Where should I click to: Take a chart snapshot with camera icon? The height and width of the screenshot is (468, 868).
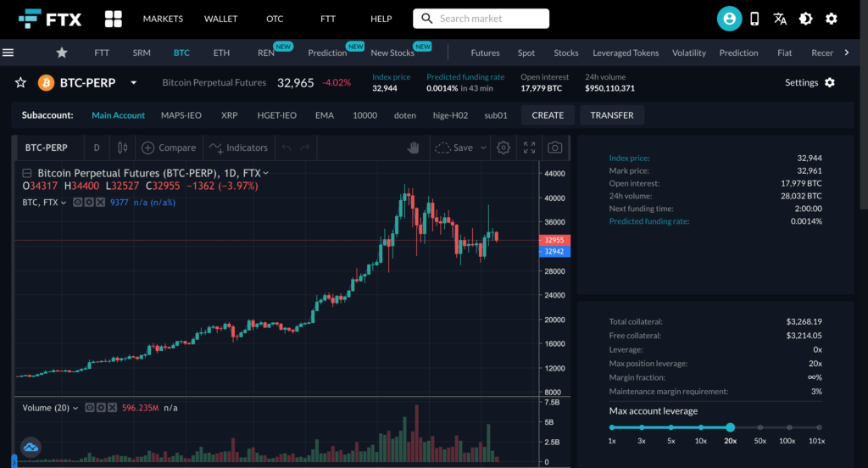coord(554,148)
